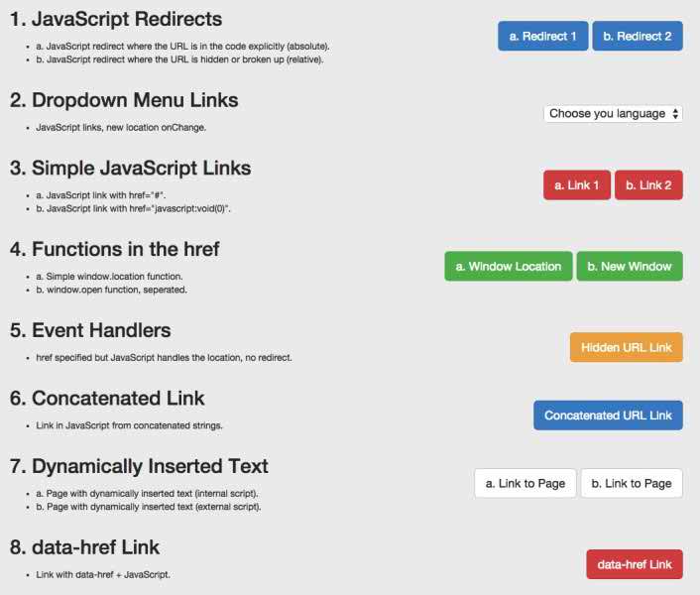This screenshot has height=595, width=700.
Task: Click the red 'data-href Link' button
Action: (x=635, y=564)
